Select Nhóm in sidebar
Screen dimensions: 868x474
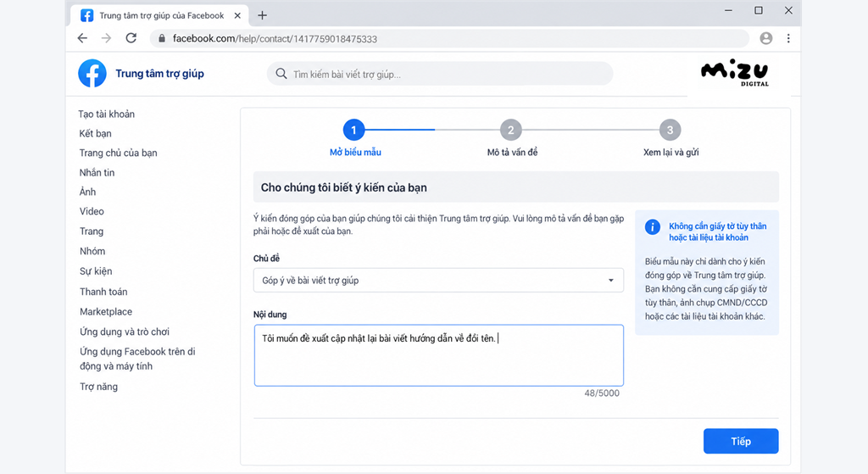92,251
